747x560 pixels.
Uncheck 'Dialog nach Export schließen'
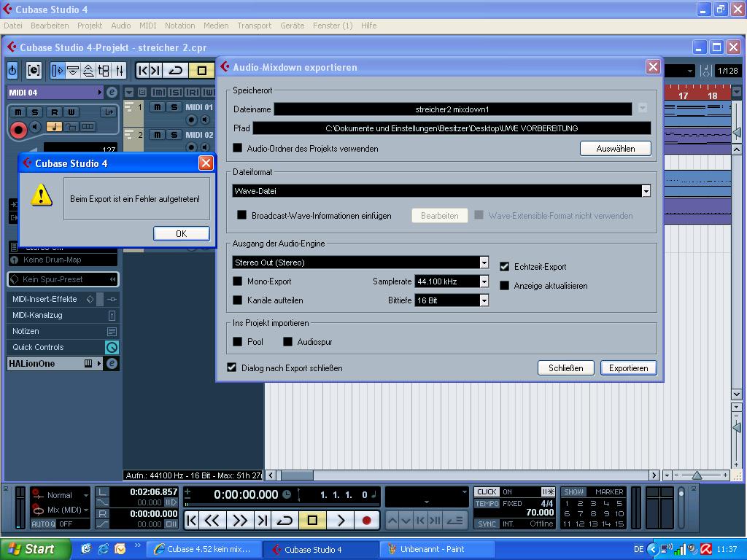click(231, 367)
